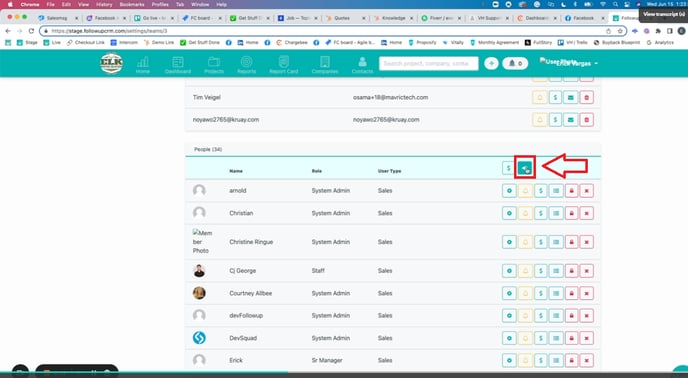Screen dimensions: 688x378
Task: Click list icon in arnold's row
Action: click(x=556, y=191)
